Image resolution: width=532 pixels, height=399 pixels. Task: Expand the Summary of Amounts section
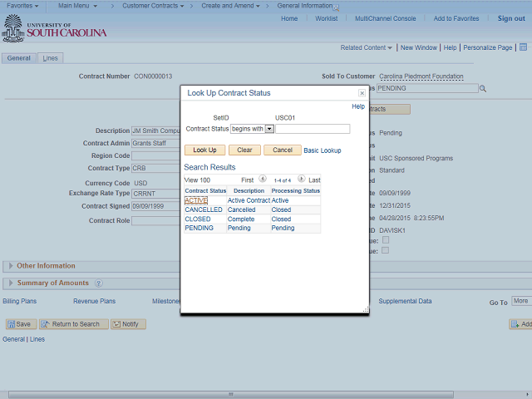pyautogui.click(x=11, y=283)
